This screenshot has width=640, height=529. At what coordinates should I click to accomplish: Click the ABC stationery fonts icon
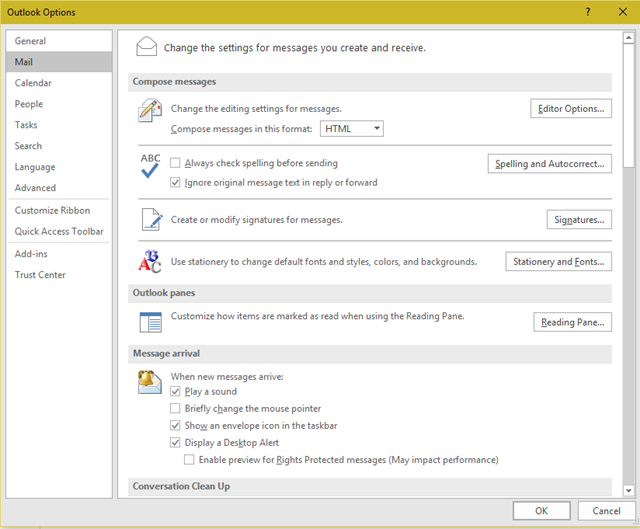[x=150, y=261]
